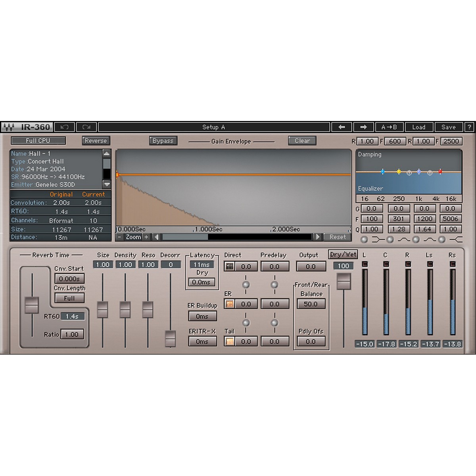Image resolution: width=476 pixels, height=476 pixels.
Task: Click the Undo arrow icon
Action: click(x=65, y=127)
